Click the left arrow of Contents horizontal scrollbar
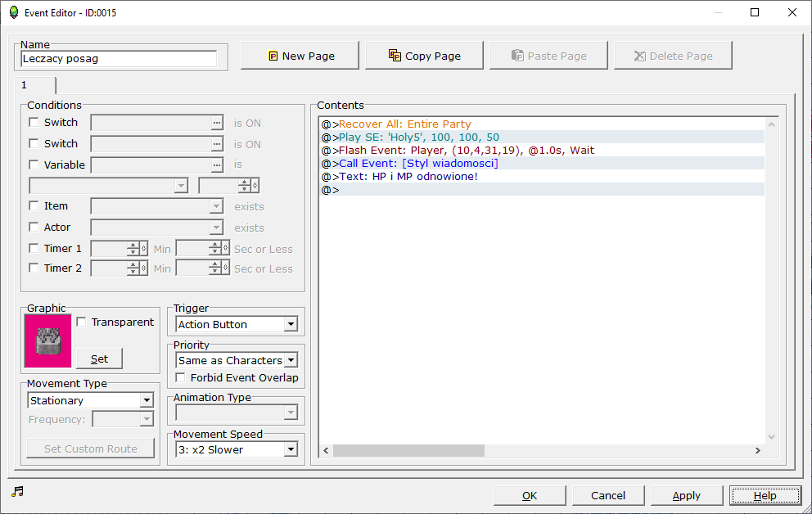Viewport: 812px width, 514px height. pos(326,450)
